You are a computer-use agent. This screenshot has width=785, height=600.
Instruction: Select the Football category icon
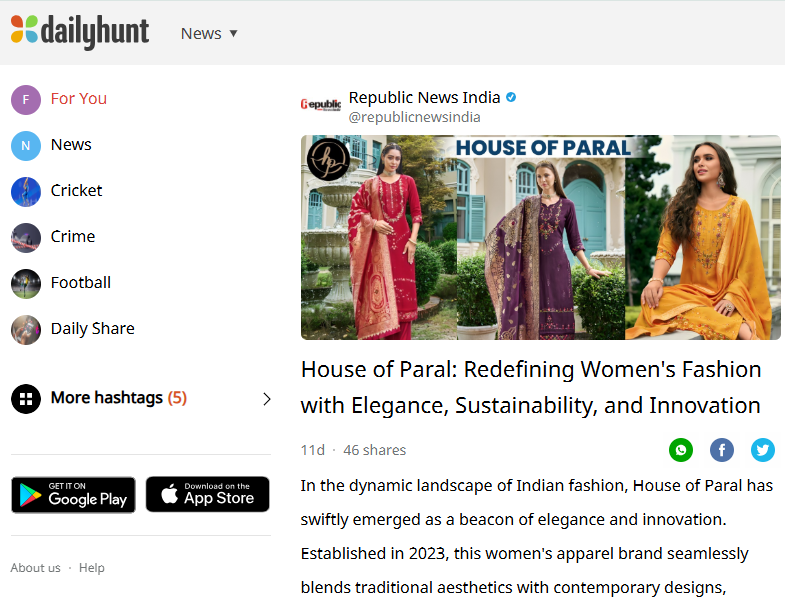pos(26,284)
